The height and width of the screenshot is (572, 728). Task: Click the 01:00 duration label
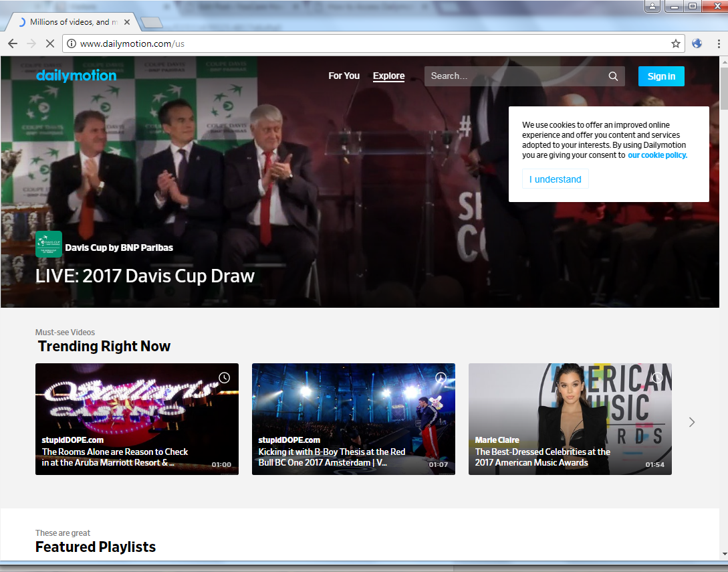(221, 464)
